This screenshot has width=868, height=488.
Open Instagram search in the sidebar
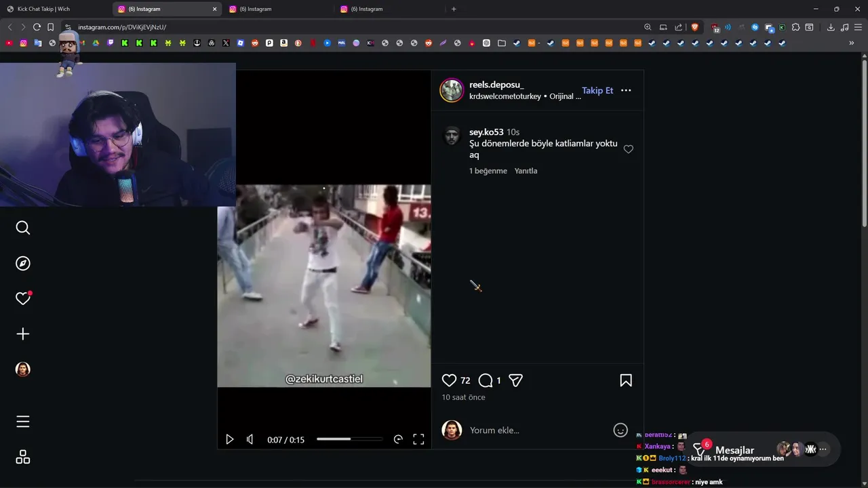pos(23,228)
